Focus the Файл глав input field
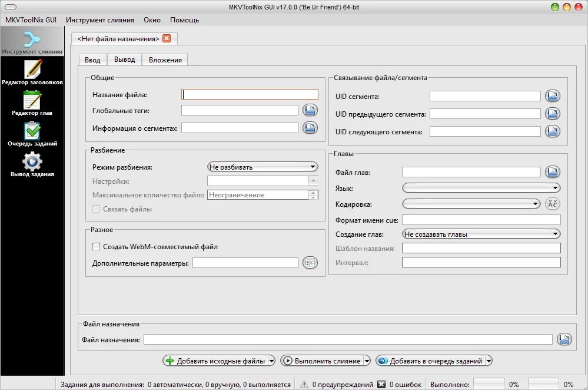 point(471,172)
